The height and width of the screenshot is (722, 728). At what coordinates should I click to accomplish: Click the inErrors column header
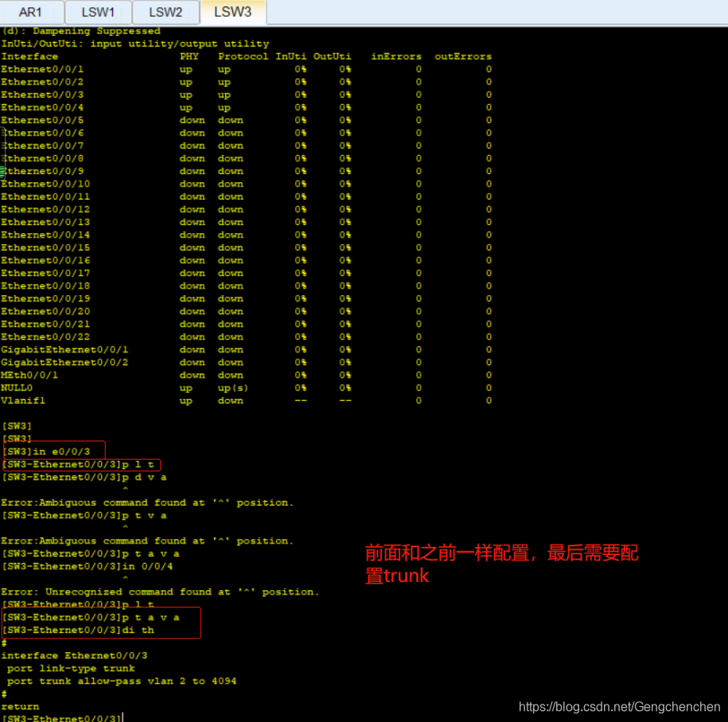coord(396,56)
